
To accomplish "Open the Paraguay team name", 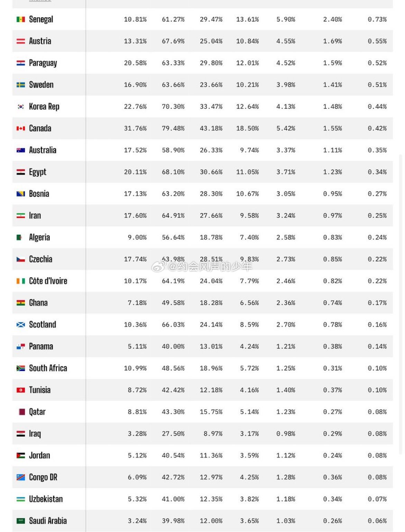I will tap(43, 63).
